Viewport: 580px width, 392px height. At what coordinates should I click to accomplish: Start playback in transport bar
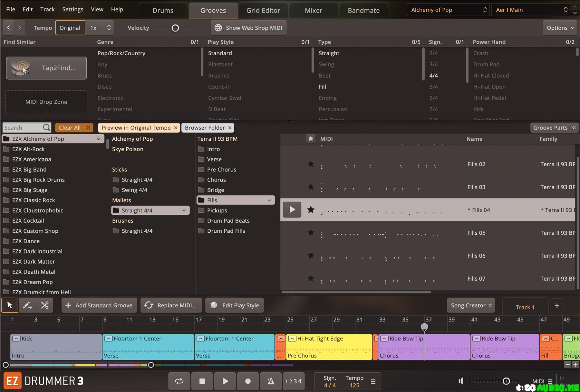click(x=225, y=381)
